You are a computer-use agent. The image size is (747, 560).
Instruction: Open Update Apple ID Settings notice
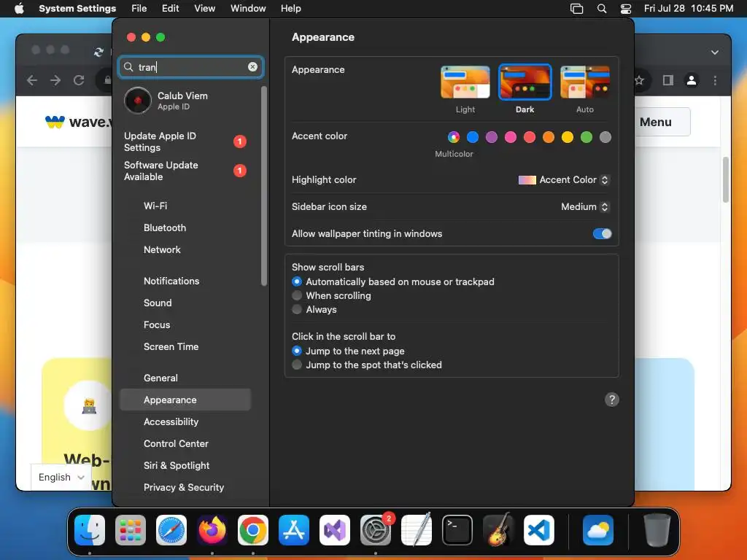coord(186,141)
